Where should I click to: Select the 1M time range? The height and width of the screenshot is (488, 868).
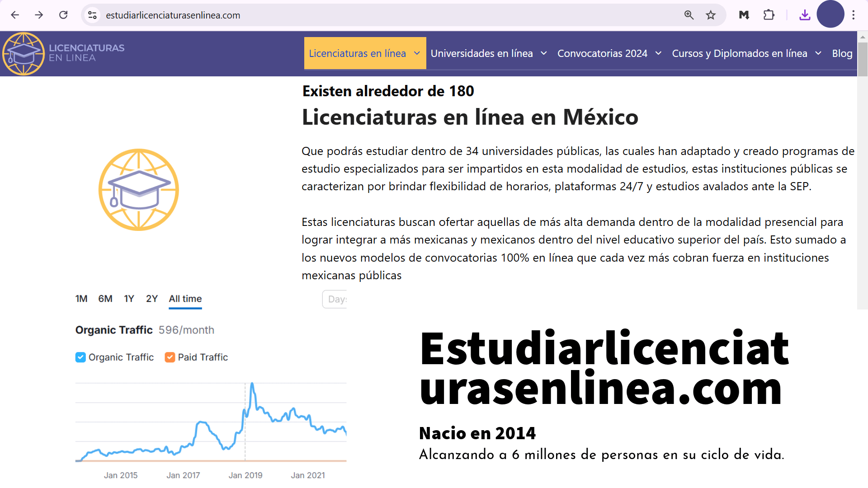81,299
